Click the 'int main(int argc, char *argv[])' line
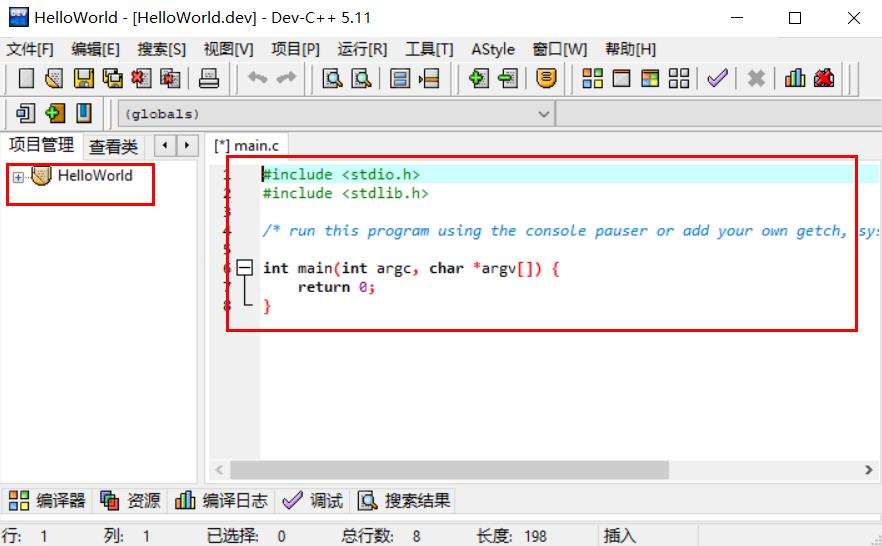Viewport: 882px width, 546px height. pyautogui.click(x=411, y=268)
